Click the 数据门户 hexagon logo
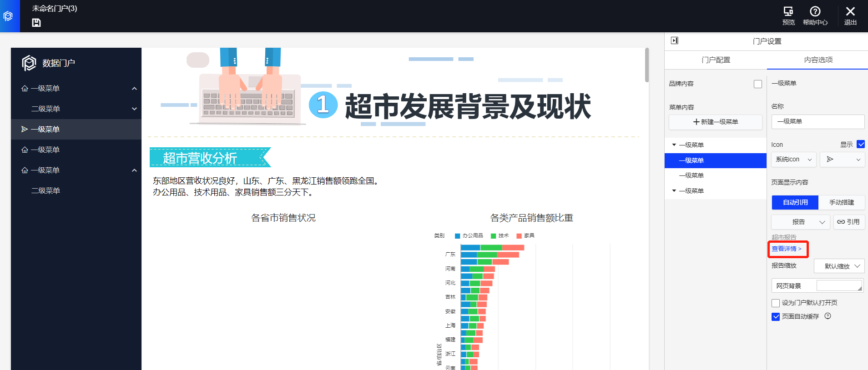 click(x=29, y=63)
